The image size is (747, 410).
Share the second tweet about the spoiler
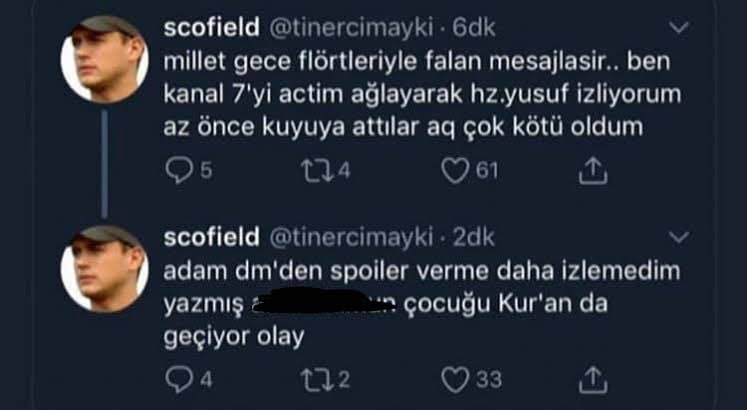point(592,378)
